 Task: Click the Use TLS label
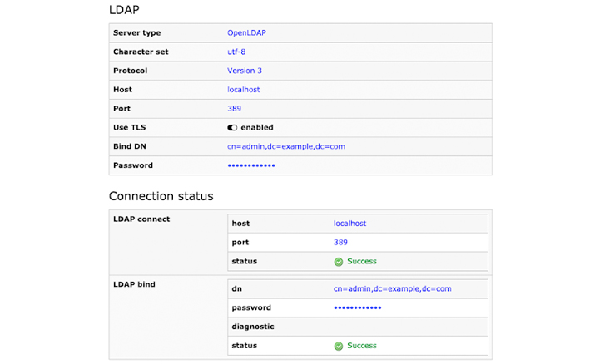point(129,128)
